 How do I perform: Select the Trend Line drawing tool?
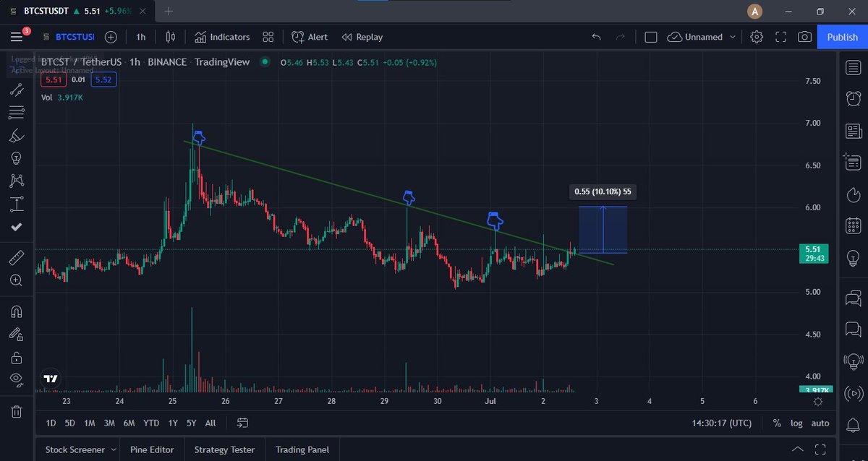pyautogui.click(x=17, y=90)
